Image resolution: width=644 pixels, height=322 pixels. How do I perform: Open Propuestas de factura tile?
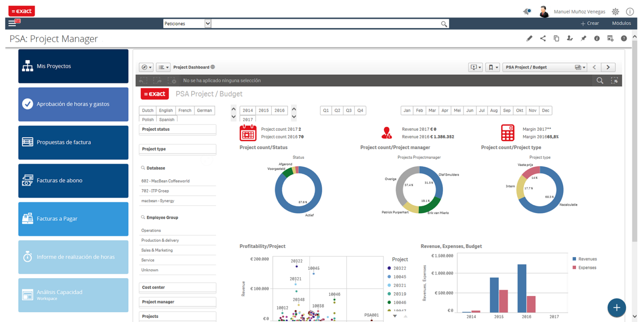(73, 142)
